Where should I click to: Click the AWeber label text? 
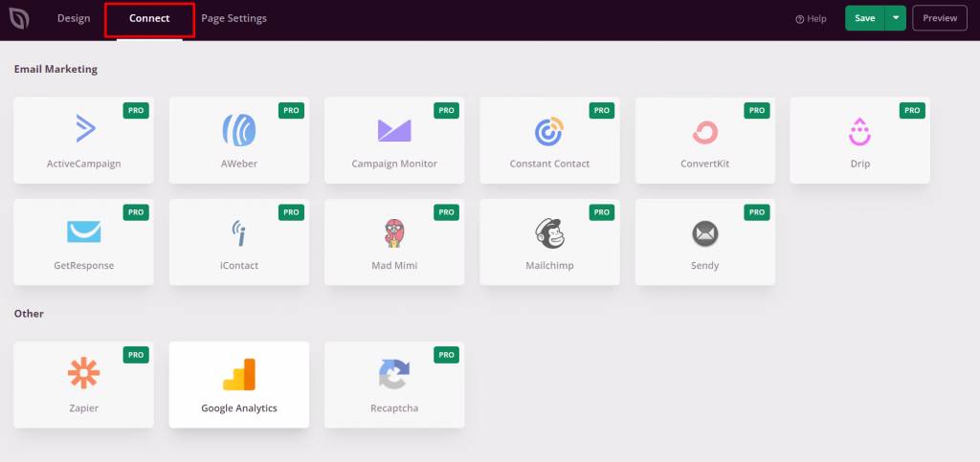[238, 165]
